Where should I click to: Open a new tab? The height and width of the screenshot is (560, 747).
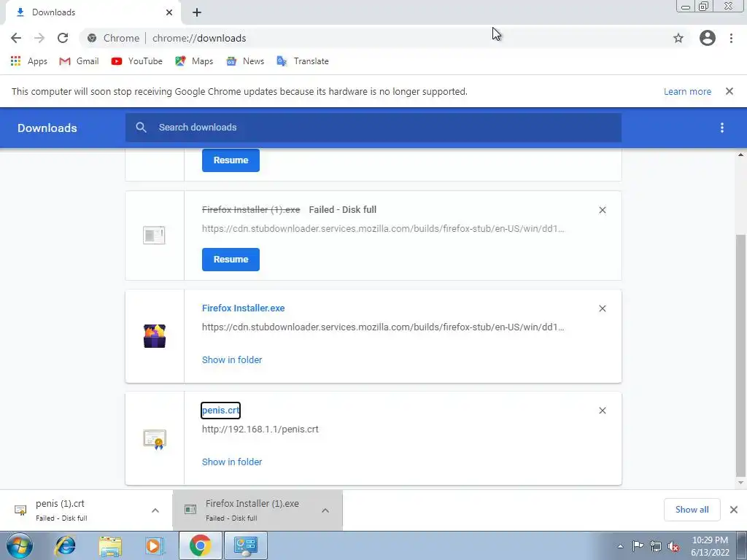pyautogui.click(x=197, y=12)
